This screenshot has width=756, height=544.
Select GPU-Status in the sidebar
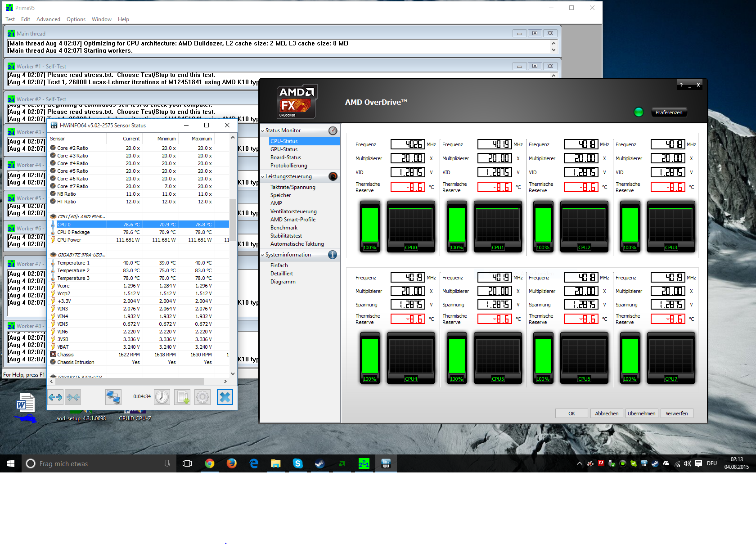[284, 149]
